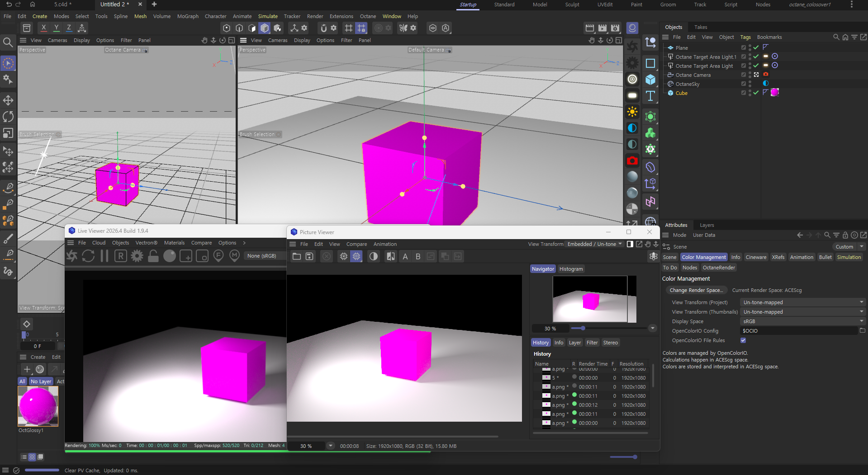This screenshot has height=475, width=868.
Task: Open the Custom dropdown in Attributes
Action: tap(849, 247)
